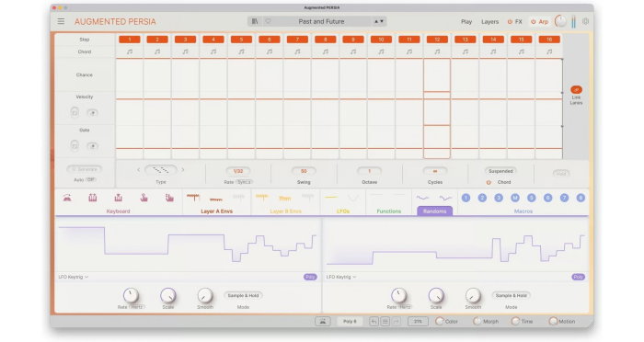Click chord note icon under step 1
This screenshot has height=342, width=644.
pos(130,51)
